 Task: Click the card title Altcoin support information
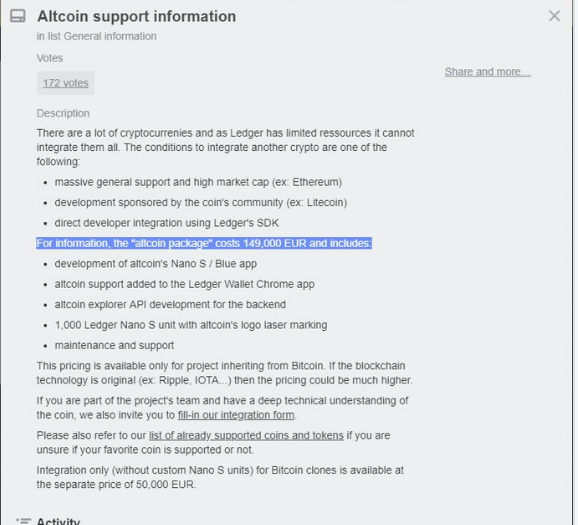click(x=136, y=16)
